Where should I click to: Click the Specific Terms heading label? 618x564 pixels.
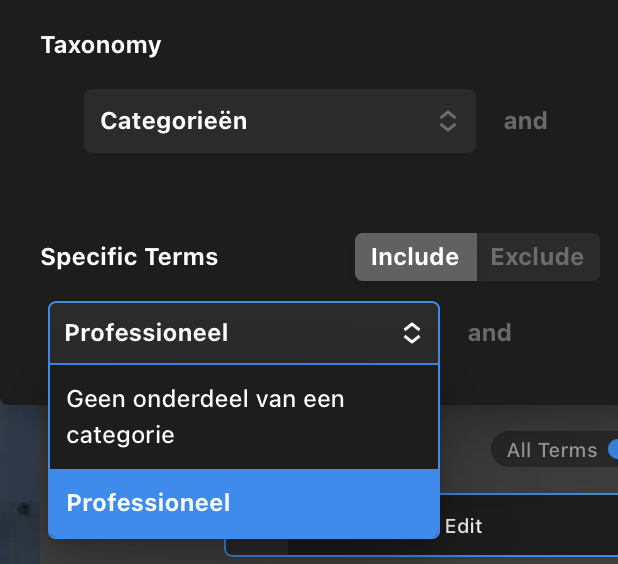tap(129, 257)
